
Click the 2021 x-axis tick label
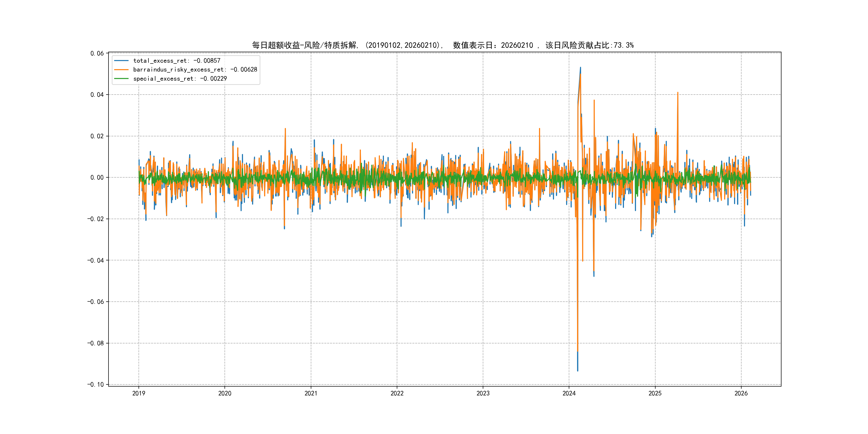311,393
